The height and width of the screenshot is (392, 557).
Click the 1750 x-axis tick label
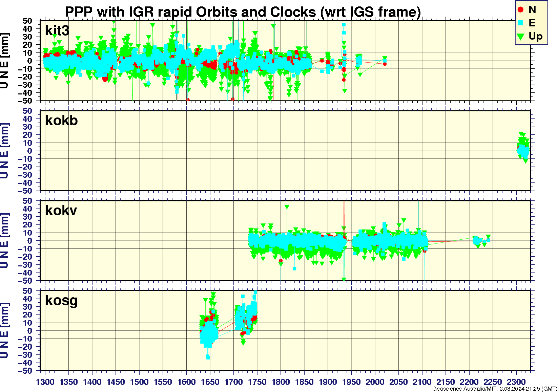coord(257,382)
